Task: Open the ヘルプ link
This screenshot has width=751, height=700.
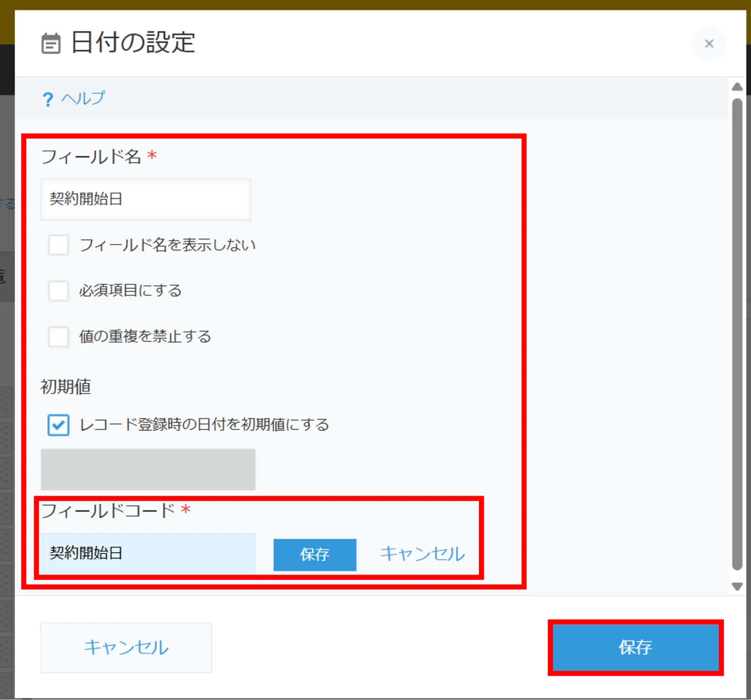Action: (x=83, y=98)
